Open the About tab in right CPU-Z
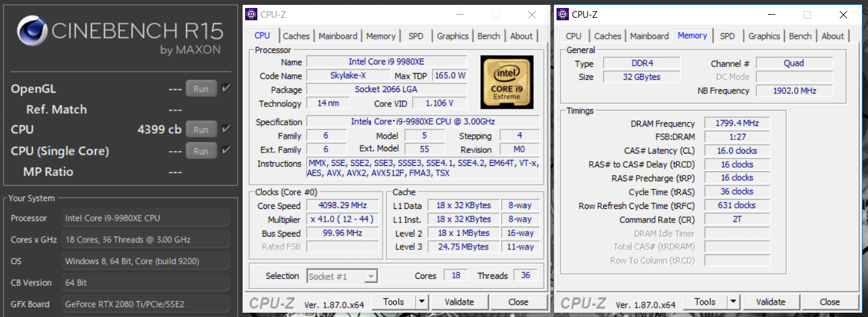This screenshot has width=868, height=317. 833,36
